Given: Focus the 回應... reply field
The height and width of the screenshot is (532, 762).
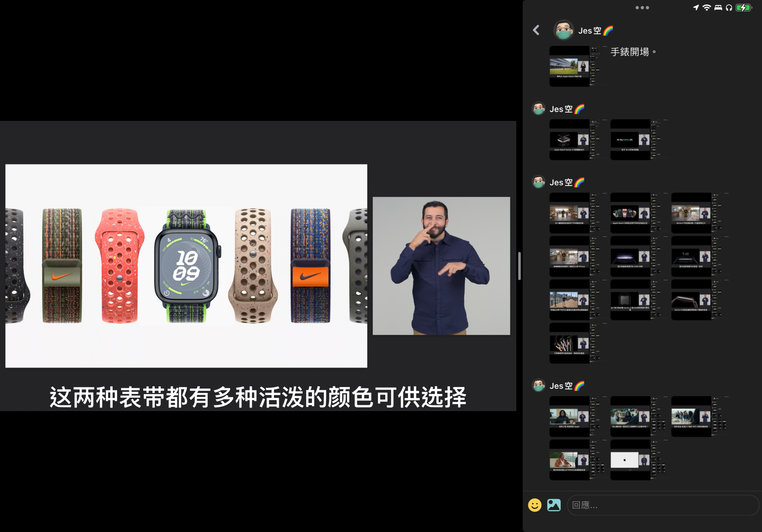Looking at the screenshot, I should [x=663, y=505].
